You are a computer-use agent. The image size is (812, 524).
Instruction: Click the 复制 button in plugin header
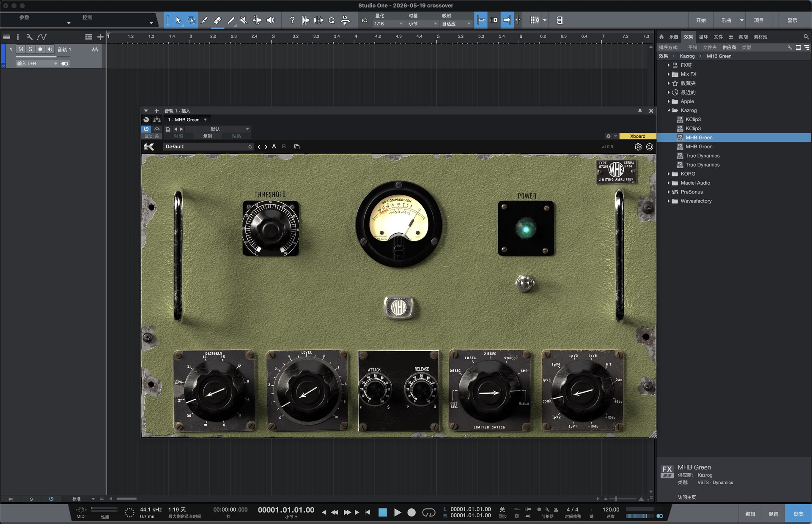coord(208,136)
